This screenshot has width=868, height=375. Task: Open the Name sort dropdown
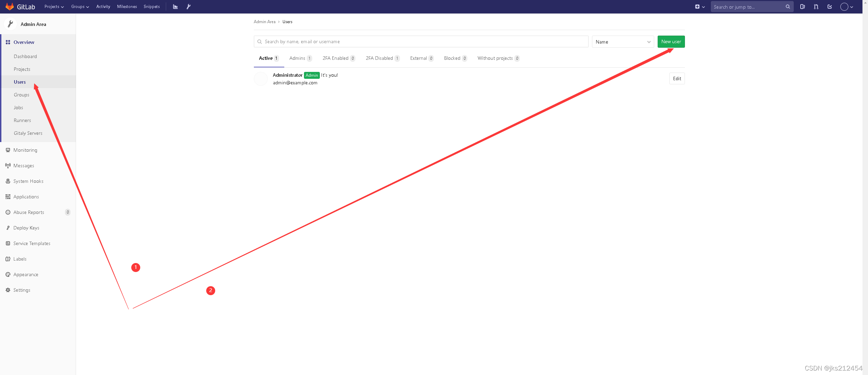click(x=623, y=42)
